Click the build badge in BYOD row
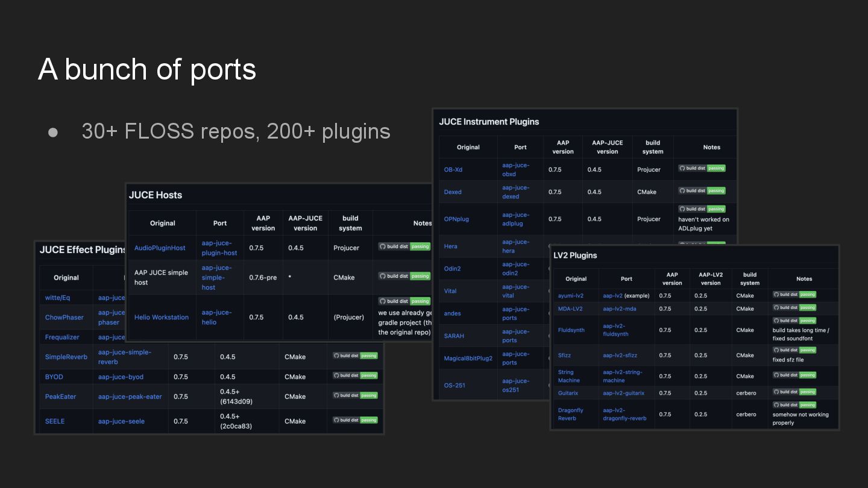The width and height of the screenshot is (868, 488). click(x=356, y=375)
